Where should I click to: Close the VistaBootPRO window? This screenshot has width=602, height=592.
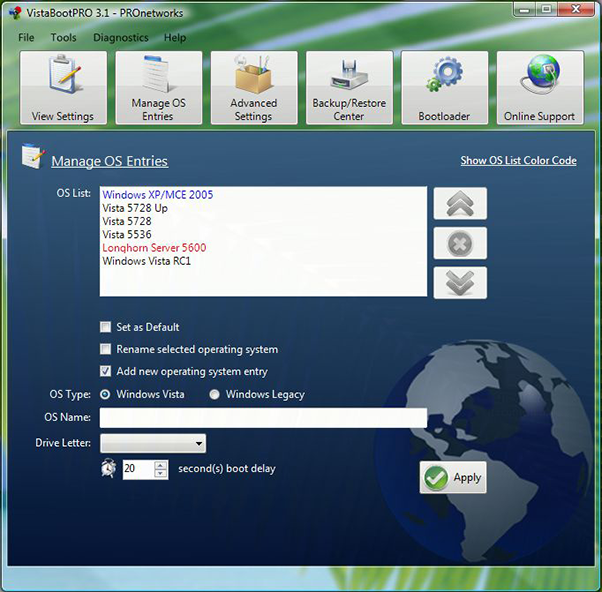click(576, 10)
